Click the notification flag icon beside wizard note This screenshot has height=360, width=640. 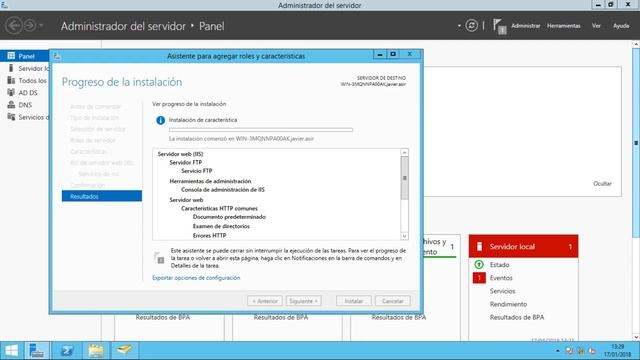159,258
